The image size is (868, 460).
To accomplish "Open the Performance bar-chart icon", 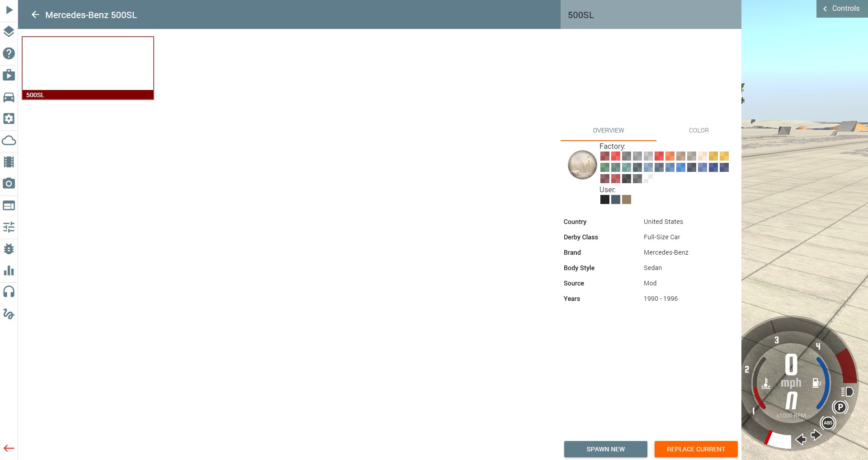I will 9,270.
